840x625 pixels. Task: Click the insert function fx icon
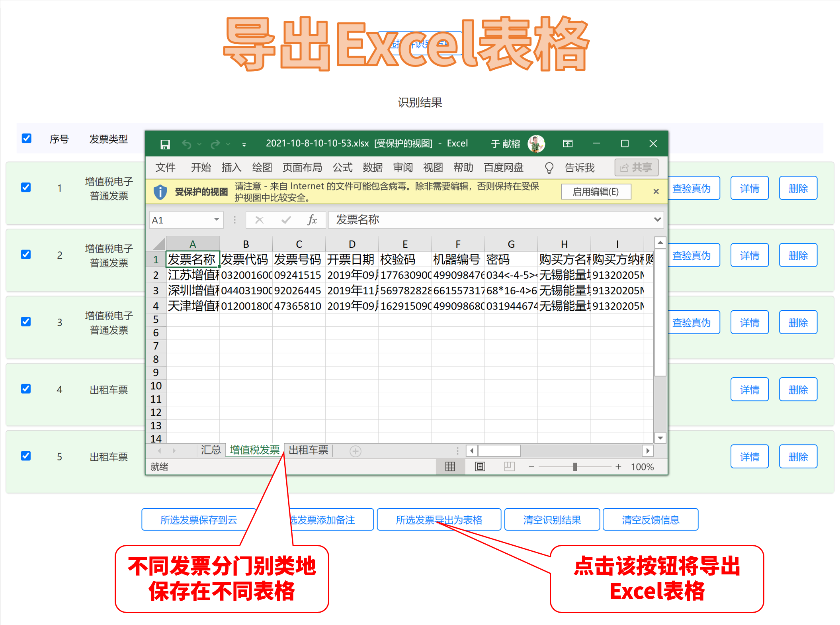pos(313,220)
